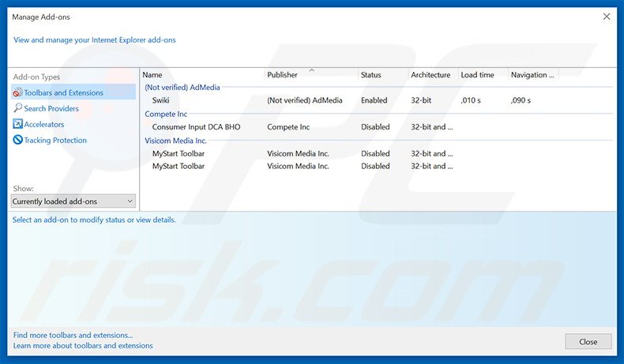Open the Currently loaded add-ons dropdown
This screenshot has height=364, width=624.
coord(73,201)
